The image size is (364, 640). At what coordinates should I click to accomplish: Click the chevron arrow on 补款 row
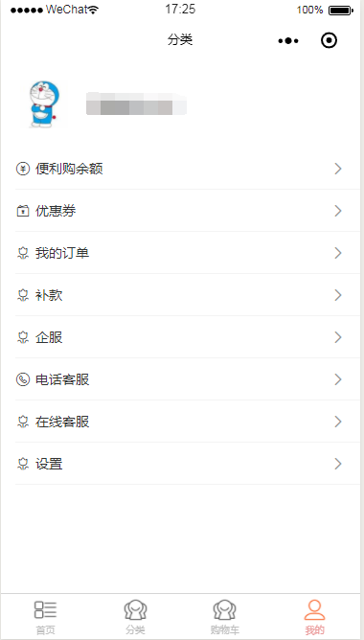[x=338, y=295]
